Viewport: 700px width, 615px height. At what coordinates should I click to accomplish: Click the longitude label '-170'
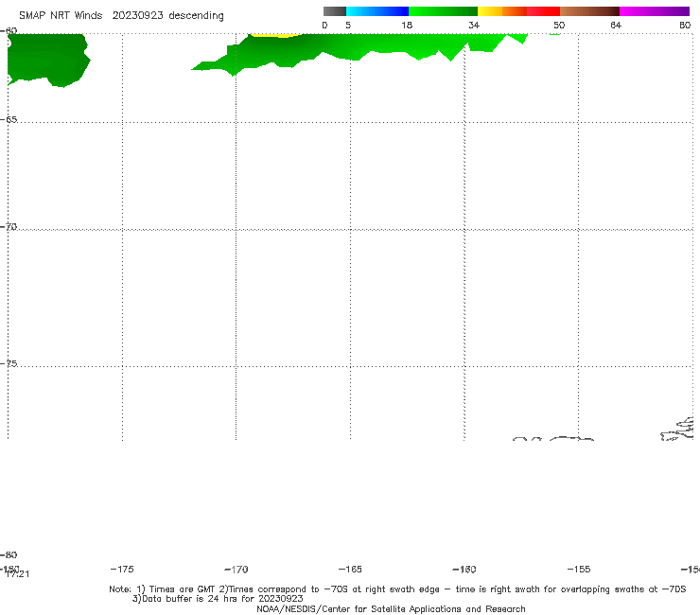point(236,569)
